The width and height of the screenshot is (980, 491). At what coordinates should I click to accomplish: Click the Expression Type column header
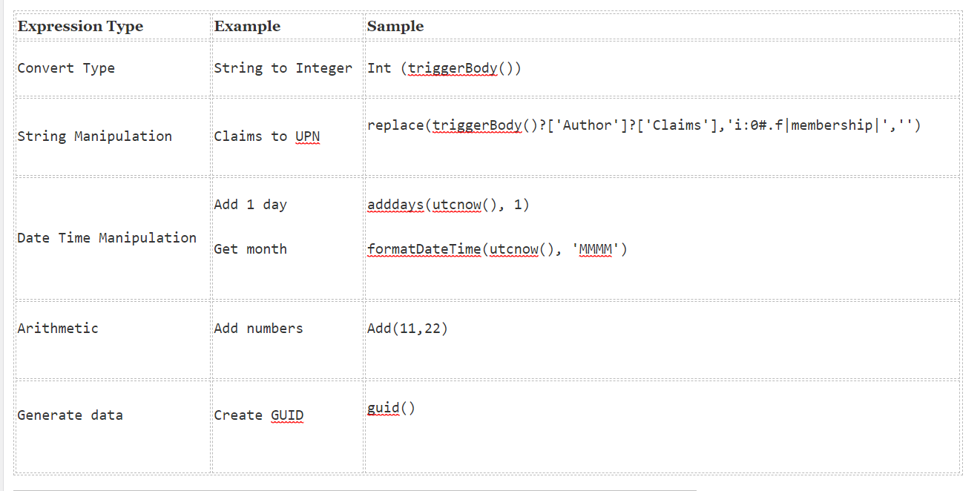pos(80,27)
